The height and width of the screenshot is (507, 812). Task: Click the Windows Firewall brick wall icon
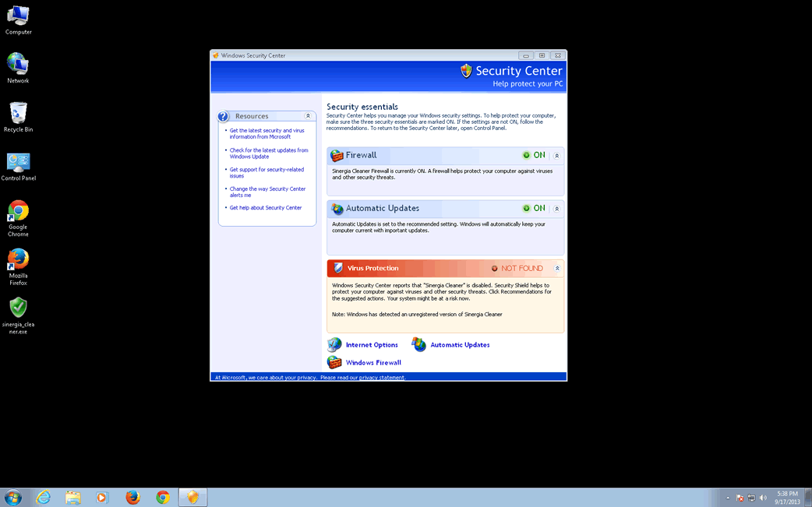334,363
